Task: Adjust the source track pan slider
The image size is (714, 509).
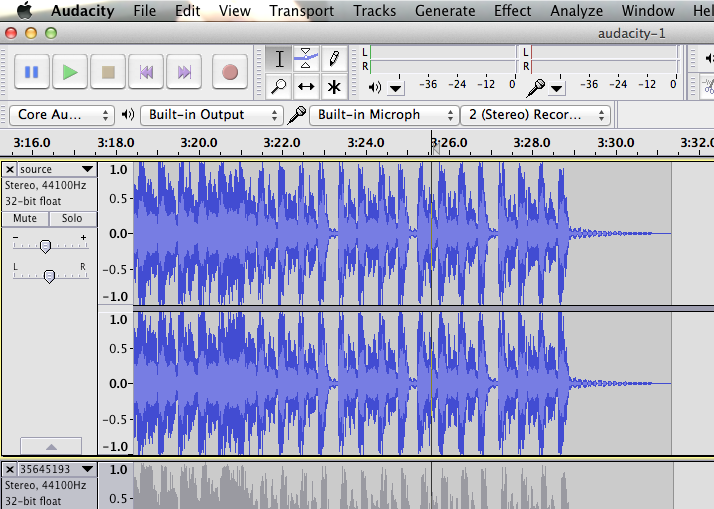Action: click(x=49, y=276)
